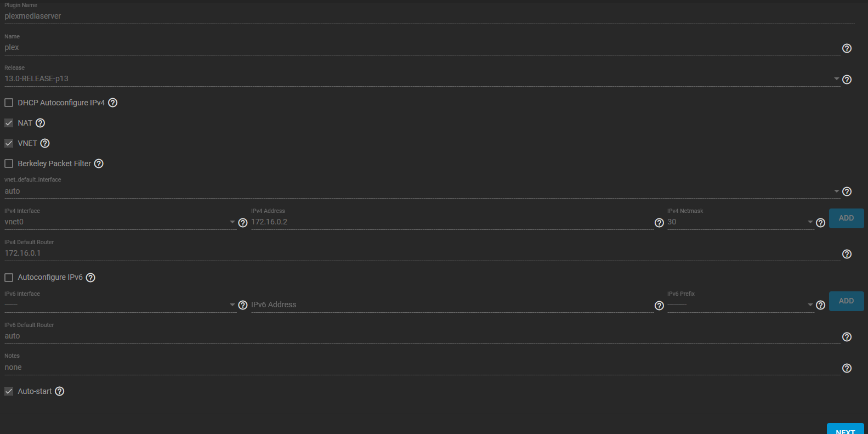Open help icon for the Notes field
This screenshot has height=434, width=868.
(x=847, y=368)
